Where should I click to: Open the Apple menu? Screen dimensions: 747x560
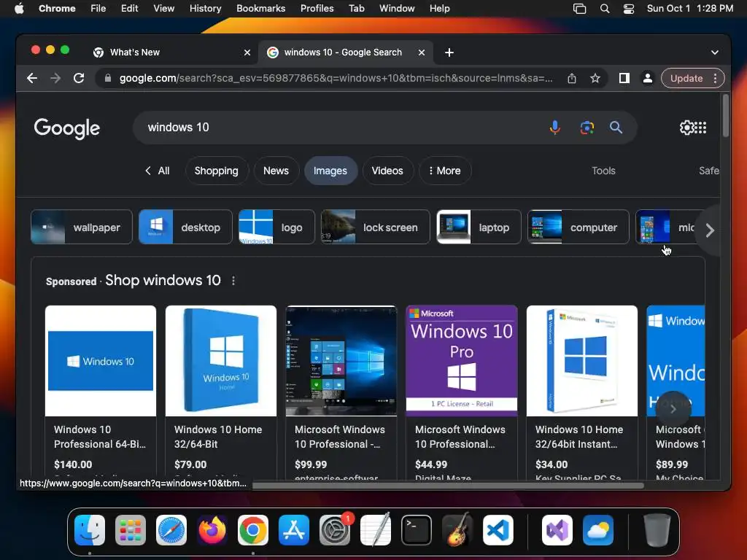tap(19, 9)
